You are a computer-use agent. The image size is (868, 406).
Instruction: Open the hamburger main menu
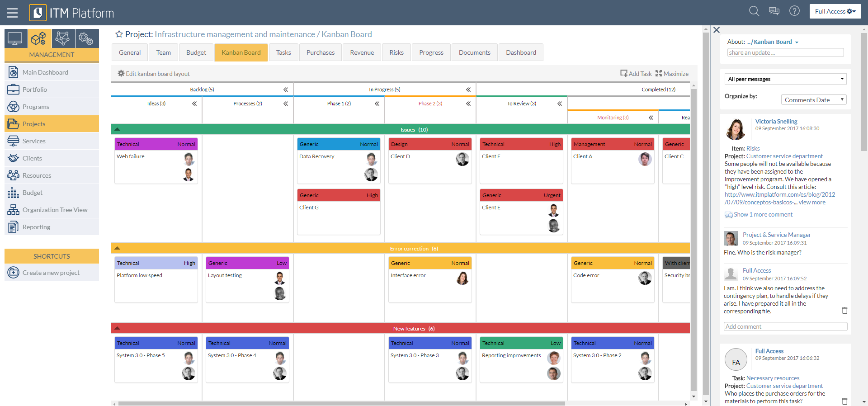click(12, 13)
